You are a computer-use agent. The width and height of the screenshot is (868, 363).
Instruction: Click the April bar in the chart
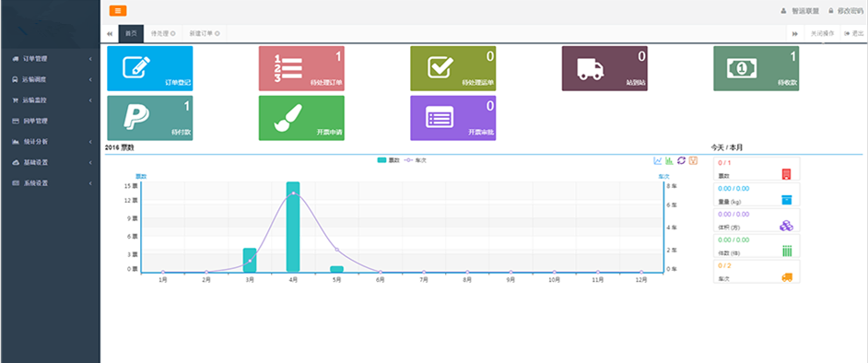(x=293, y=227)
